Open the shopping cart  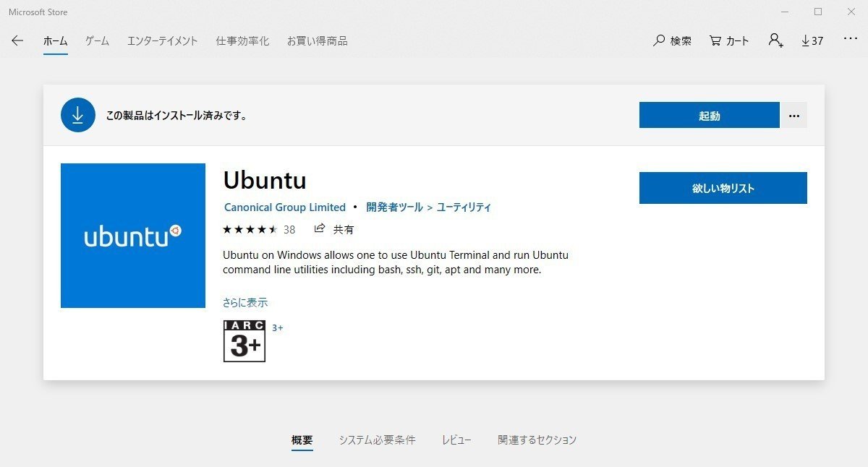click(x=728, y=41)
